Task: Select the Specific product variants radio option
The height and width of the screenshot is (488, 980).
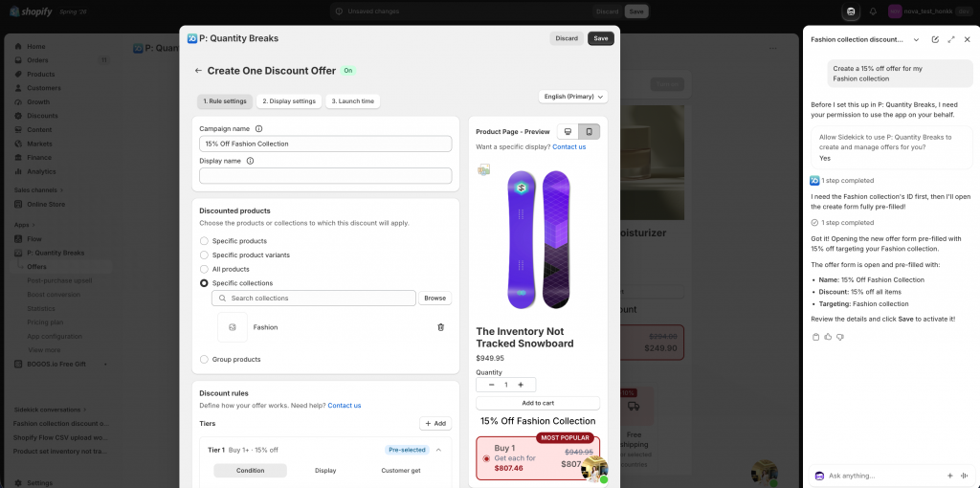Action: [204, 255]
